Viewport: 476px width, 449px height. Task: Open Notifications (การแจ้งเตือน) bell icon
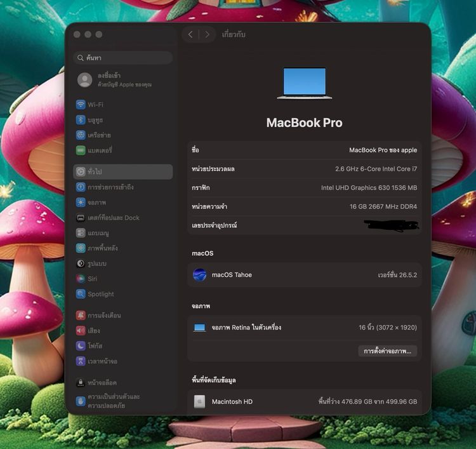pyautogui.click(x=81, y=316)
